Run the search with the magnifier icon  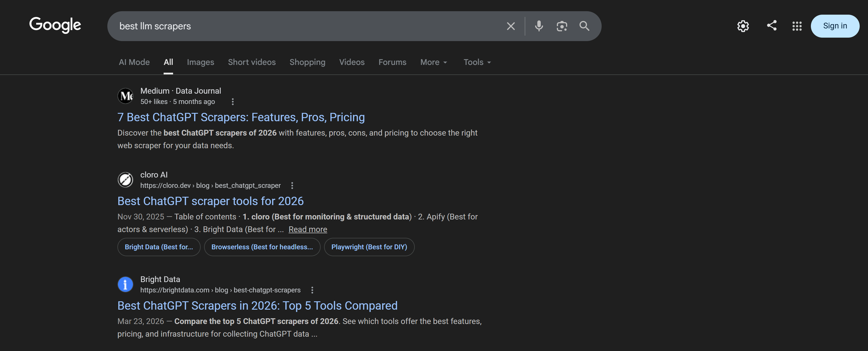coord(584,26)
